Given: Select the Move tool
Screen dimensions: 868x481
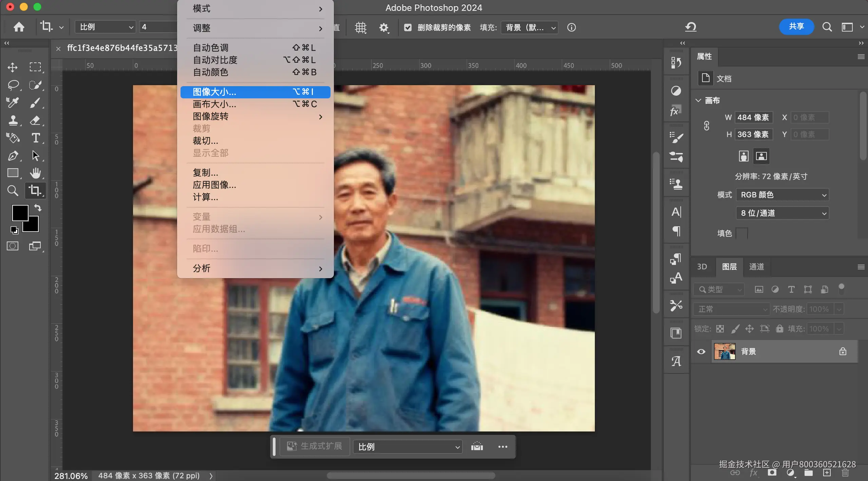Looking at the screenshot, I should point(13,67).
